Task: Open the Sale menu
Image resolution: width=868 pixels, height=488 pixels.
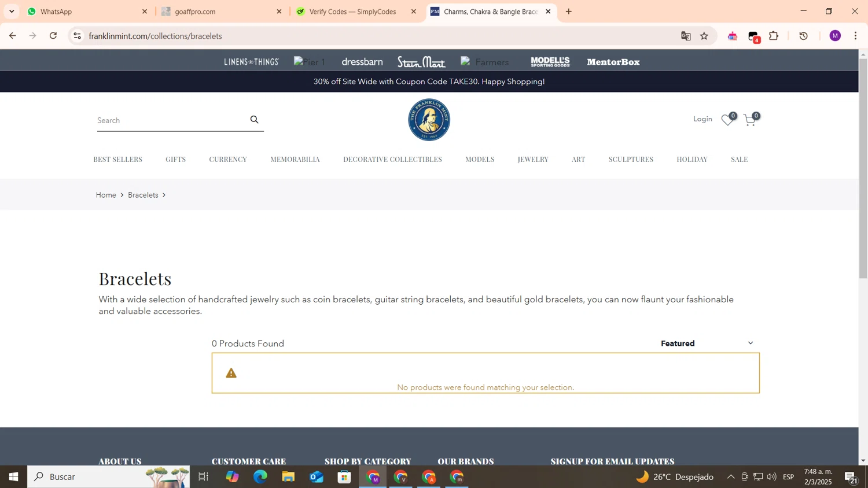Action: pos(740,160)
